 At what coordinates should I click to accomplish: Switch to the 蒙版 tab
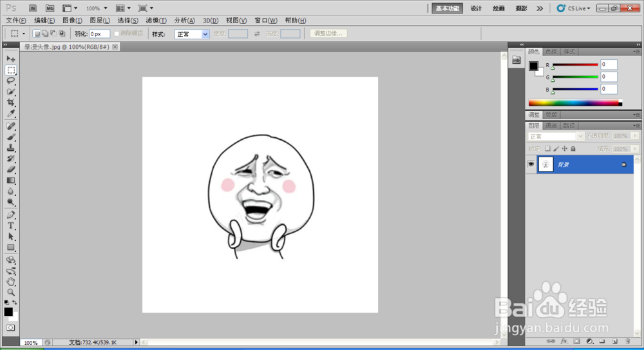pyautogui.click(x=551, y=115)
